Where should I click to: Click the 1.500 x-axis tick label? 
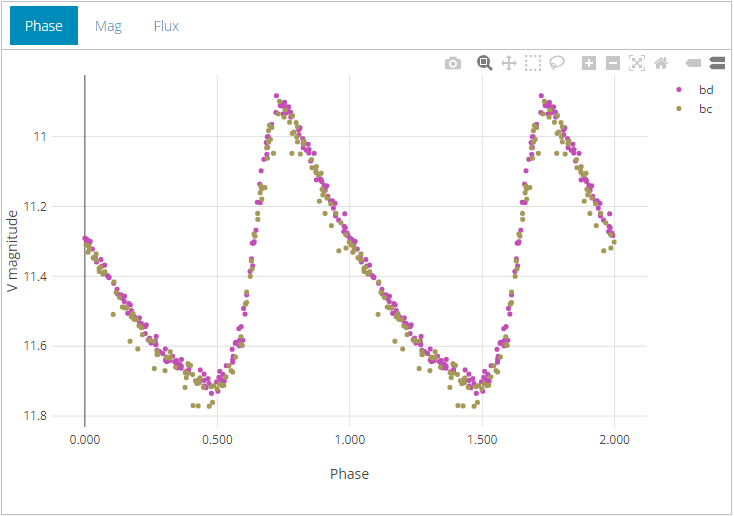click(x=482, y=440)
